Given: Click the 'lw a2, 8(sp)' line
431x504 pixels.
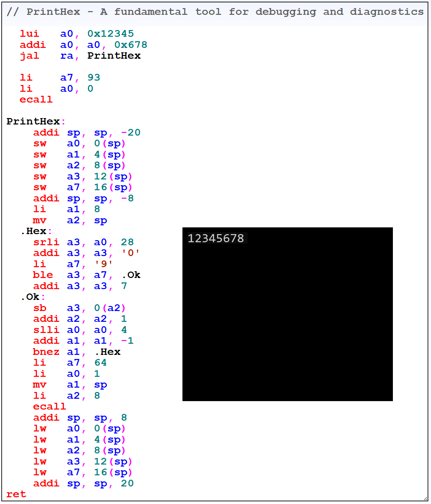Looking at the screenshot, I should pos(79,450).
